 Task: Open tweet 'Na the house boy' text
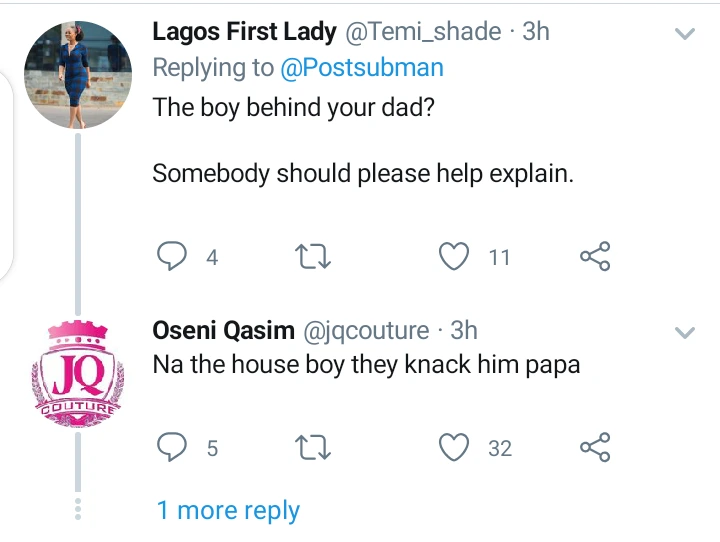click(366, 365)
